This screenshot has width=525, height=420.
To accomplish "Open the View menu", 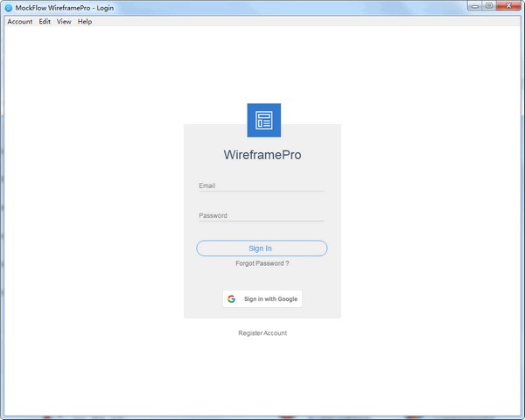I will 64,21.
